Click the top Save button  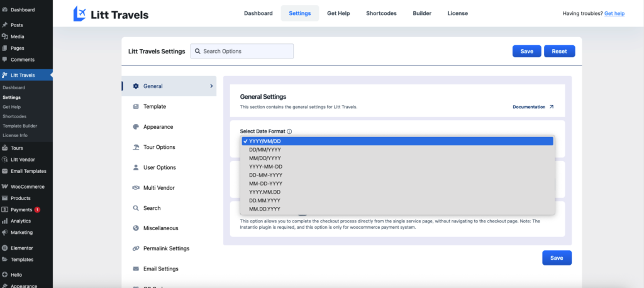pos(526,51)
